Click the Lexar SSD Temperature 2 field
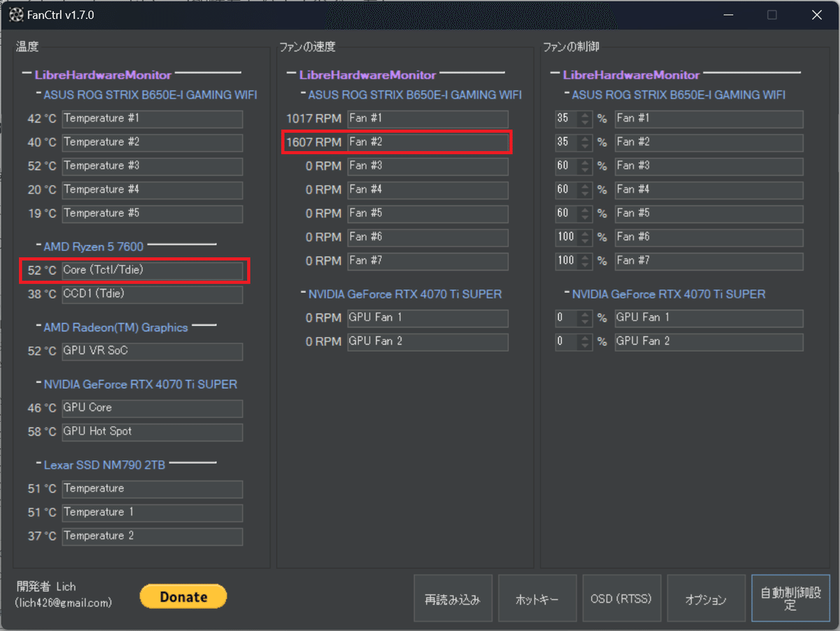The image size is (840, 631). tap(153, 536)
